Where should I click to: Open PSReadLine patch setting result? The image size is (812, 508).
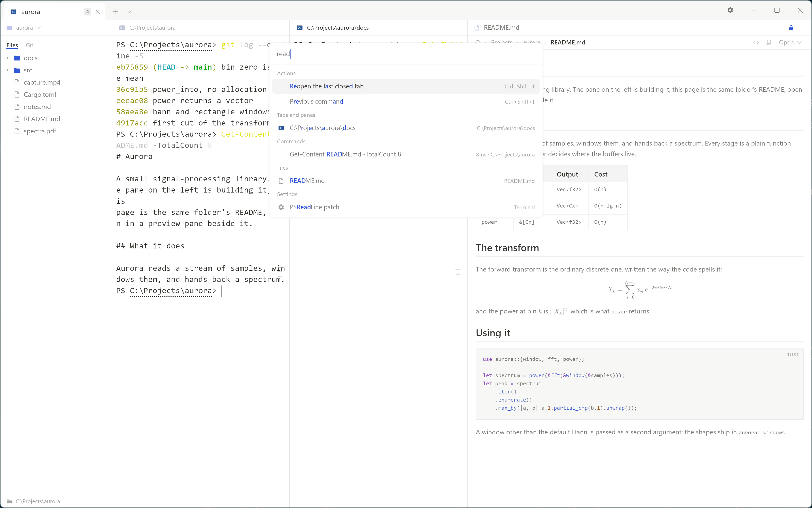pos(406,207)
